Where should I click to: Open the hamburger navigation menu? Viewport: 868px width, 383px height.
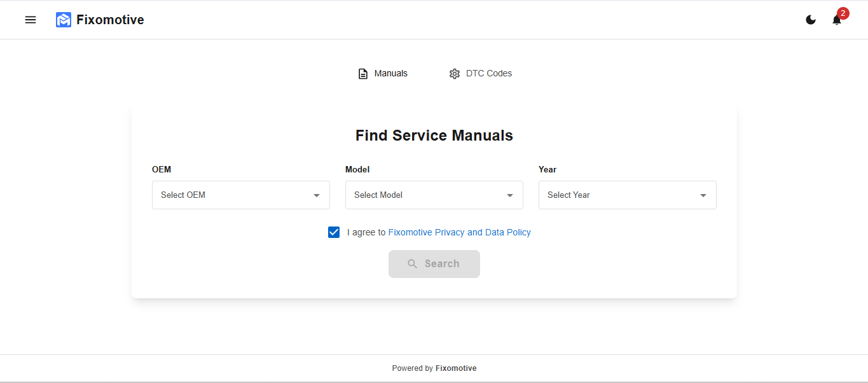(x=30, y=20)
